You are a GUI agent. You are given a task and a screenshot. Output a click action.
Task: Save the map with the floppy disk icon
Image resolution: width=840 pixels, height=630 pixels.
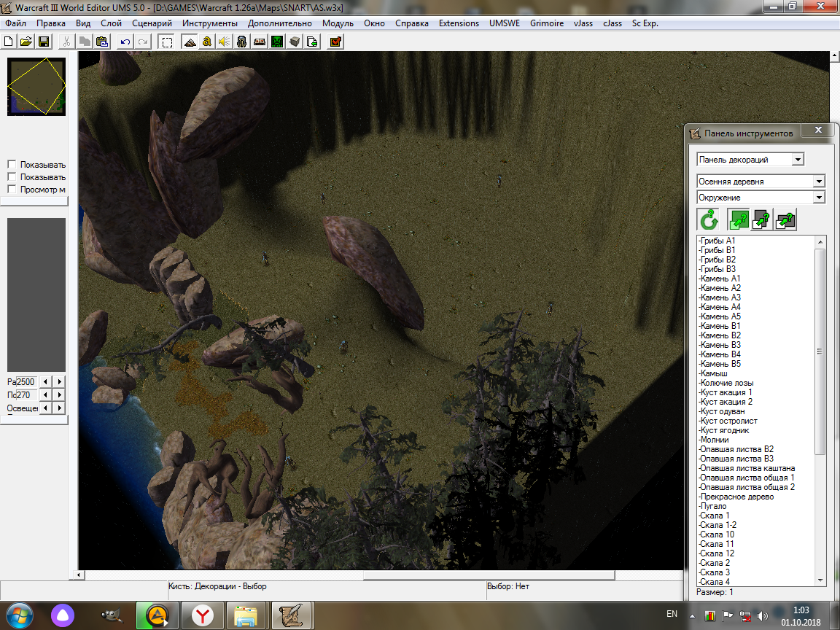coord(44,42)
